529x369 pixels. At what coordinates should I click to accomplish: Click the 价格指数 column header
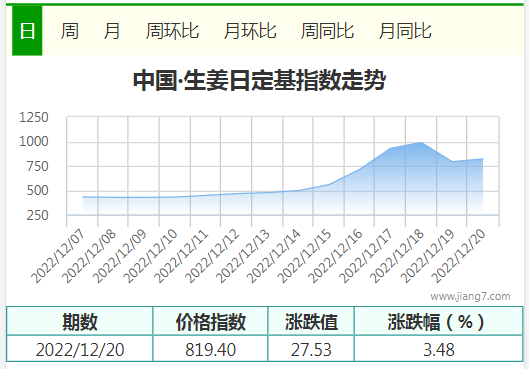tap(210, 321)
